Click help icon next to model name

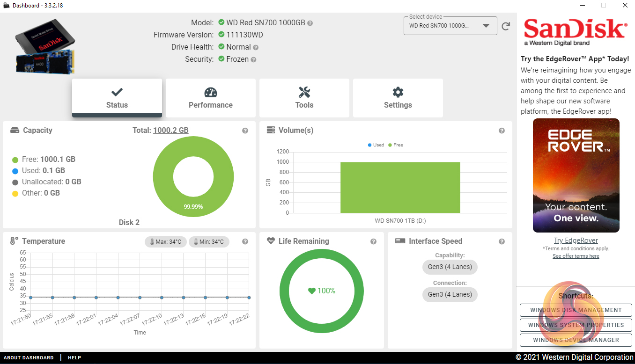pos(310,23)
